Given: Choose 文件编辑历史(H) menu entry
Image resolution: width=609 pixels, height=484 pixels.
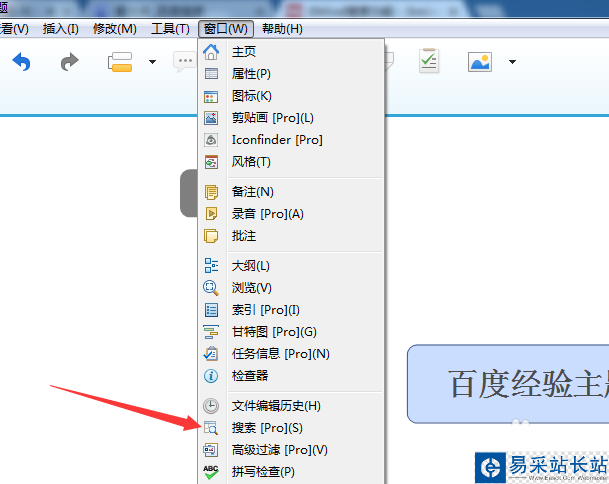Looking at the screenshot, I should pyautogui.click(x=291, y=406).
